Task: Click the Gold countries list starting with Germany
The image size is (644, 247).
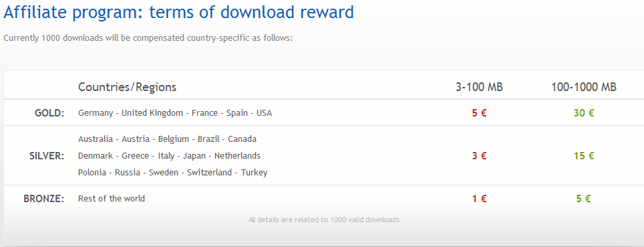Action: click(x=175, y=113)
